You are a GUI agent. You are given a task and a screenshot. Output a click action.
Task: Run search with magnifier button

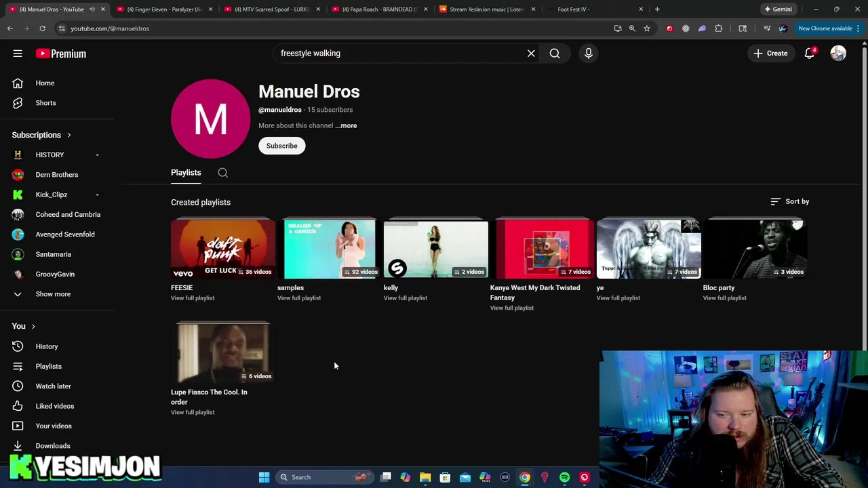(x=555, y=53)
